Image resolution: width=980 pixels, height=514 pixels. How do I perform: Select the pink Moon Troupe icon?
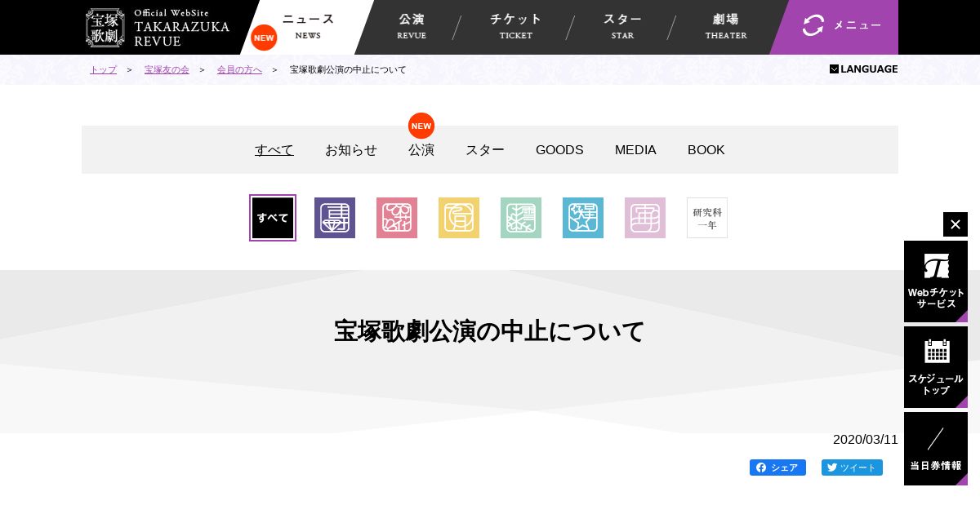[397, 218]
